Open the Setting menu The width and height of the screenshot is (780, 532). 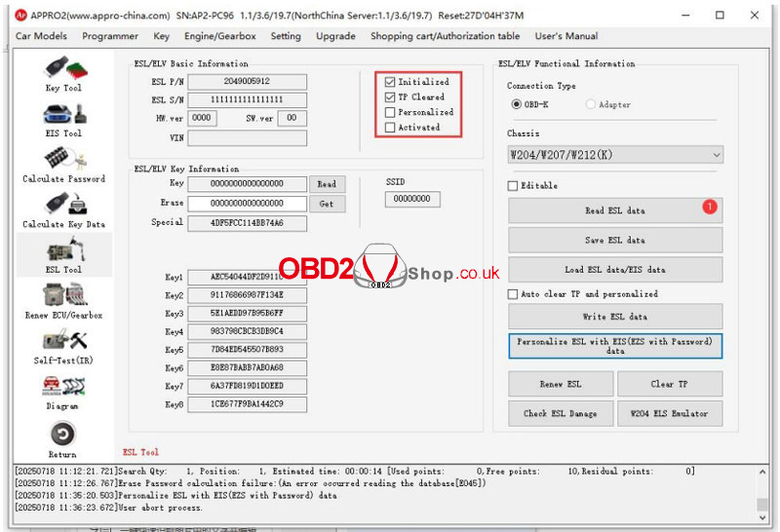point(286,36)
